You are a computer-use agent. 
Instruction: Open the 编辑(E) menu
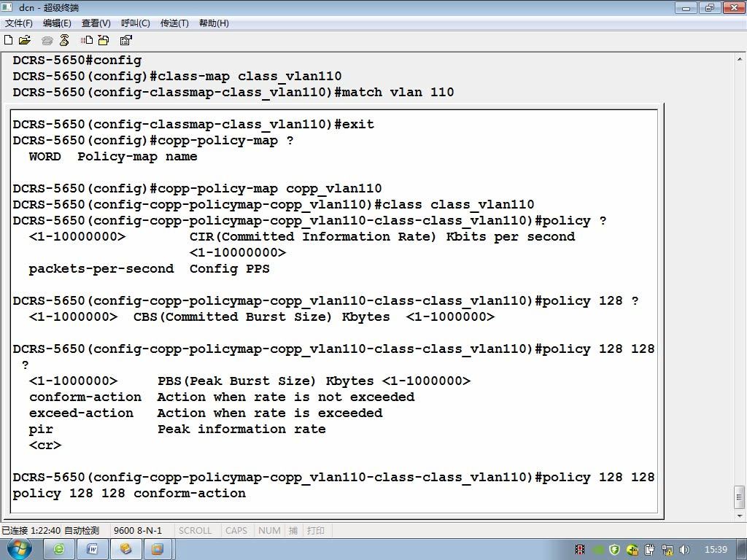pos(57,23)
